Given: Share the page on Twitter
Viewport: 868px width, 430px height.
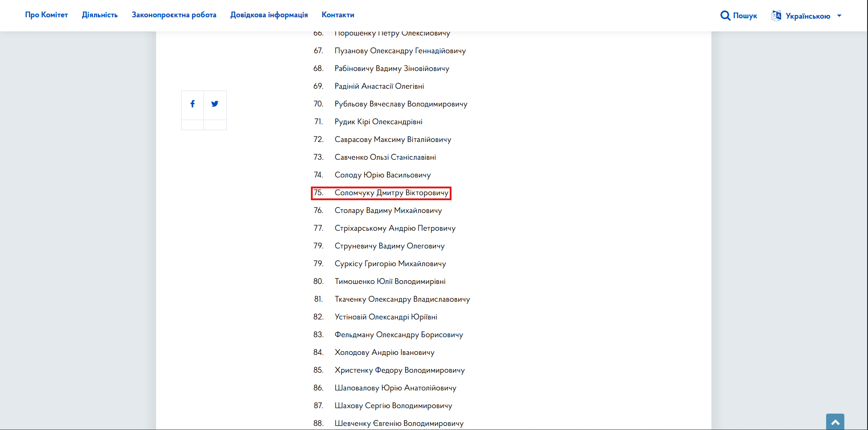Looking at the screenshot, I should [x=215, y=104].
